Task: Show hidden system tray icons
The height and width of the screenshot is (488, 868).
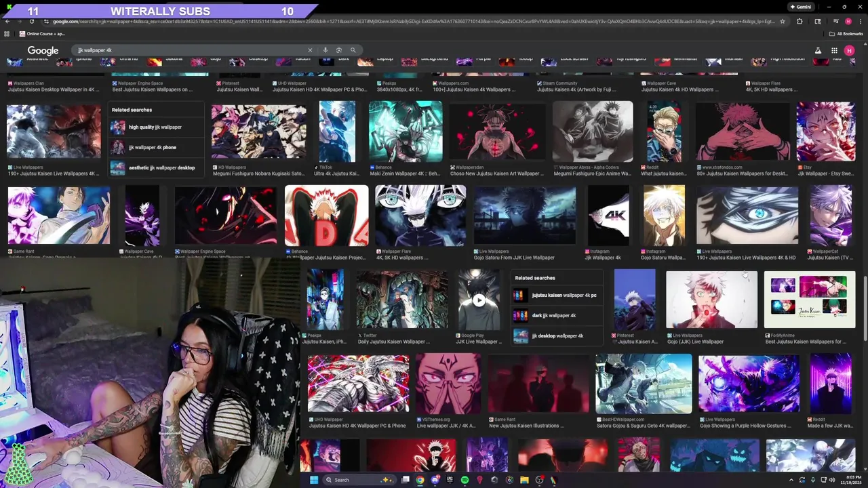Action: pyautogui.click(x=792, y=480)
